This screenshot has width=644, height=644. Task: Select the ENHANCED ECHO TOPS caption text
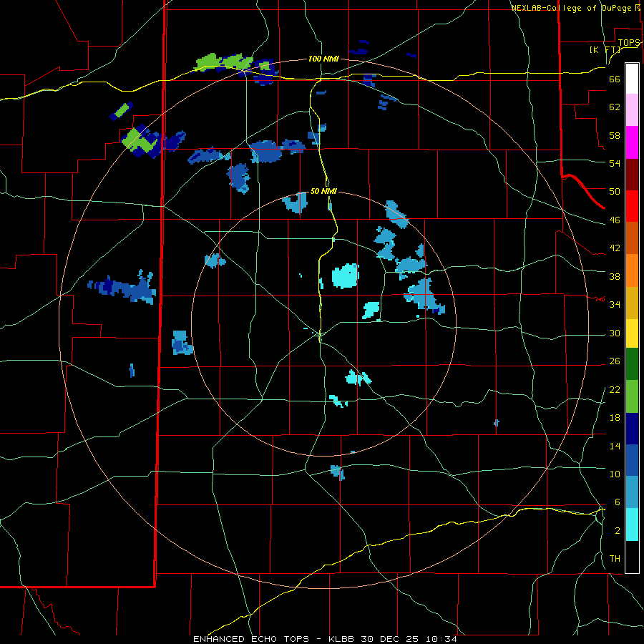(251, 639)
